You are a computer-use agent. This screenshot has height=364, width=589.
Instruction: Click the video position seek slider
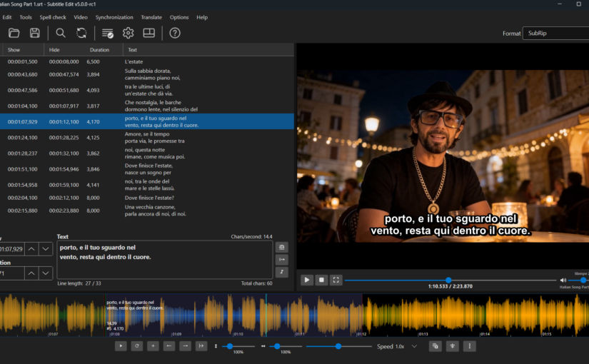click(450, 280)
